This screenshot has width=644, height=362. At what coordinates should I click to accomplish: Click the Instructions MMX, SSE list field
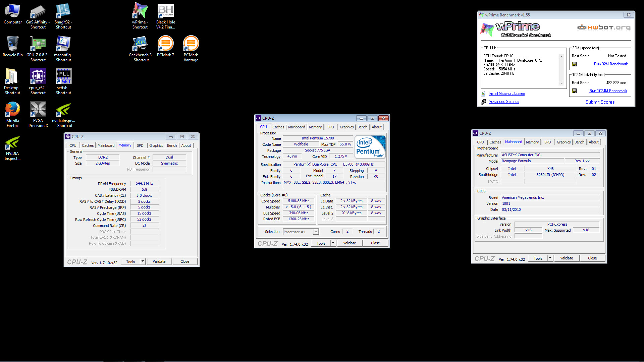click(x=334, y=184)
